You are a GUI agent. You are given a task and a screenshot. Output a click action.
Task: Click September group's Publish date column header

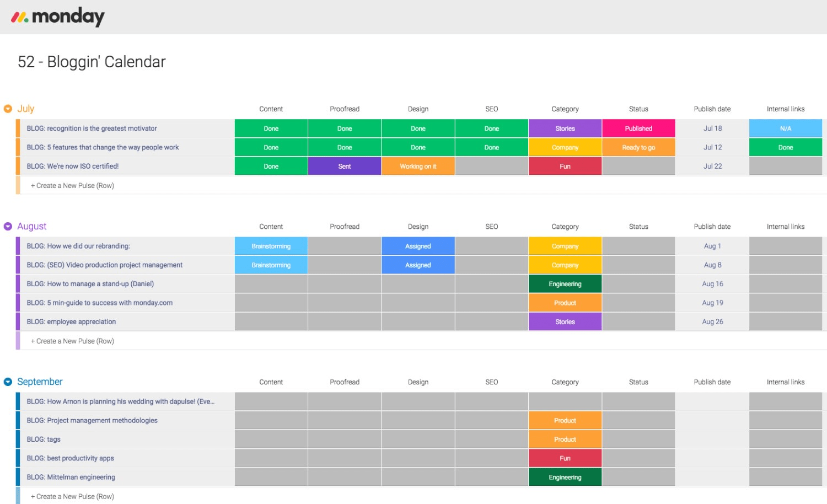pyautogui.click(x=712, y=382)
